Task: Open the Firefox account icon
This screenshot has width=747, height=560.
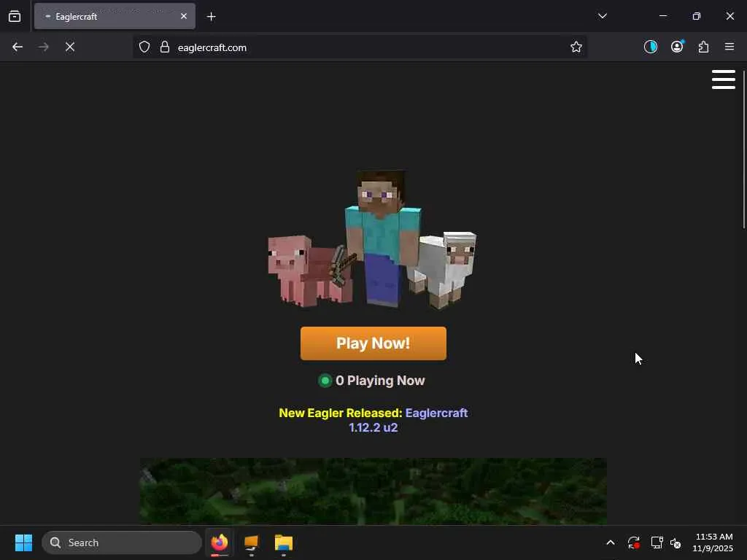Action: coord(677,47)
